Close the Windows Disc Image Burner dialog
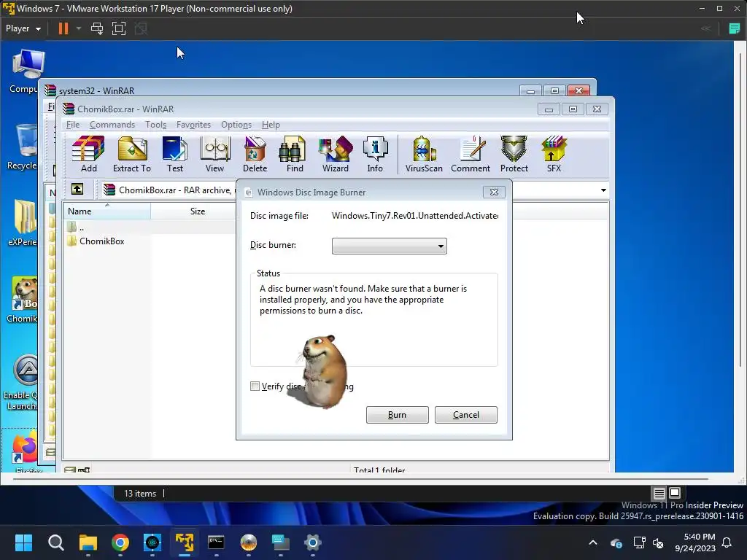The image size is (747, 560). coord(494,192)
